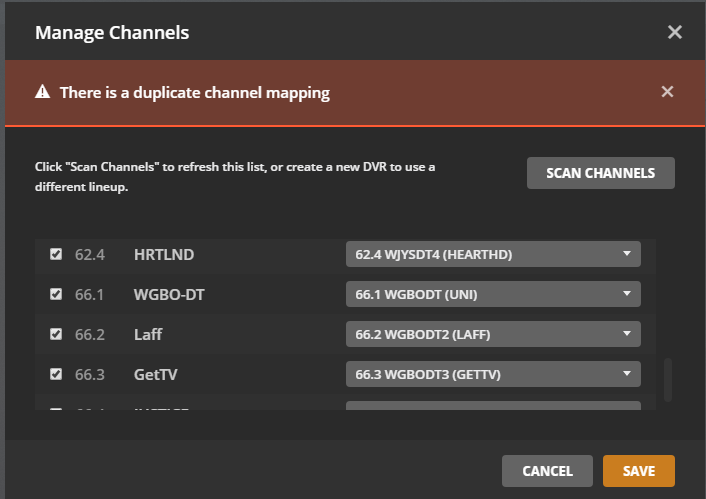Close the Manage Channels dialog

pos(674,32)
